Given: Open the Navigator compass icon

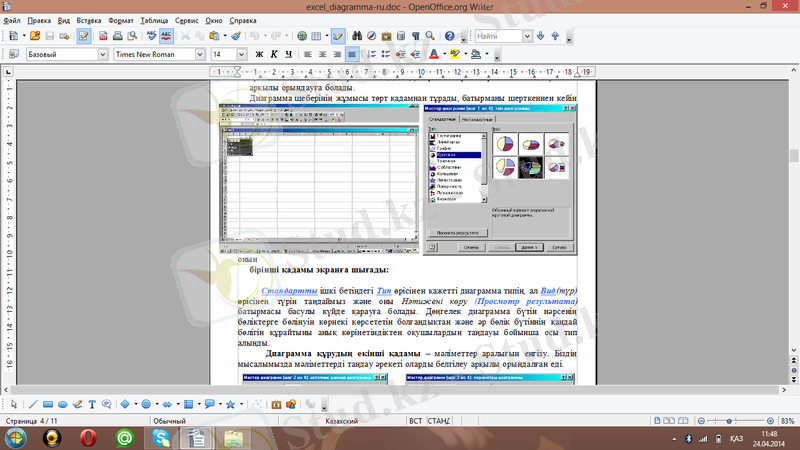Looking at the screenshot, I should click(x=371, y=36).
